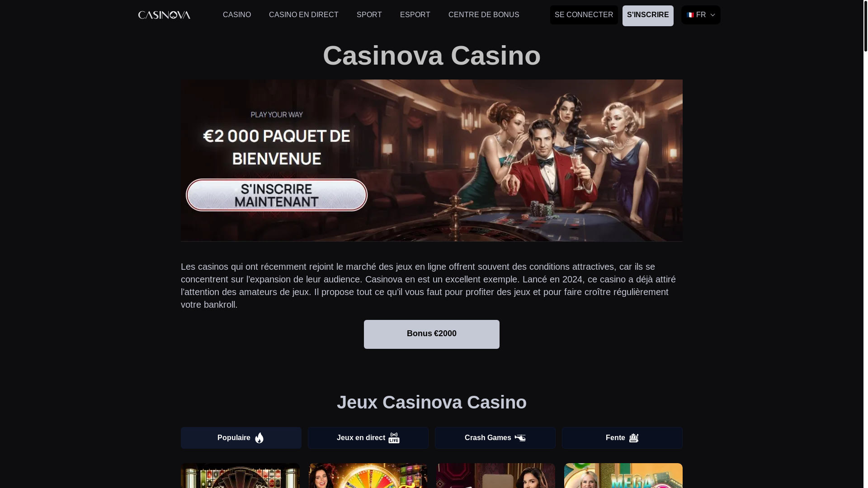Go to the SPORT section
868x488 pixels.
[x=369, y=15]
